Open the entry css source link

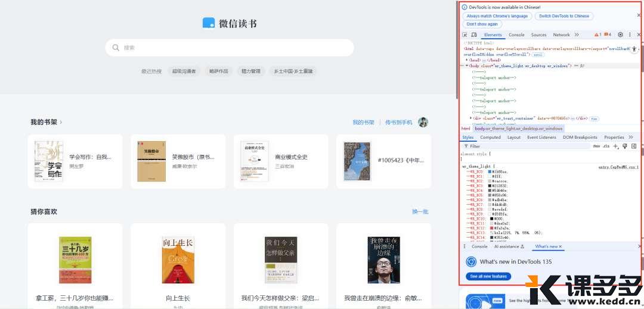tap(618, 167)
